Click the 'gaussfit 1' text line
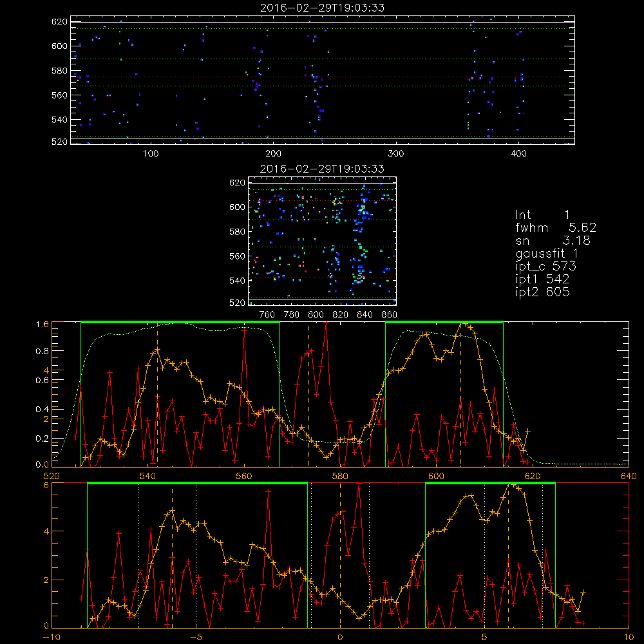Image resolution: width=644 pixels, height=644 pixels. (547, 253)
